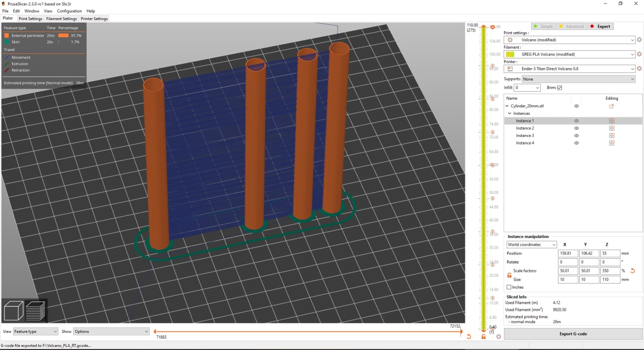644x350 pixels.
Task: Open the Help menu
Action: (91, 11)
